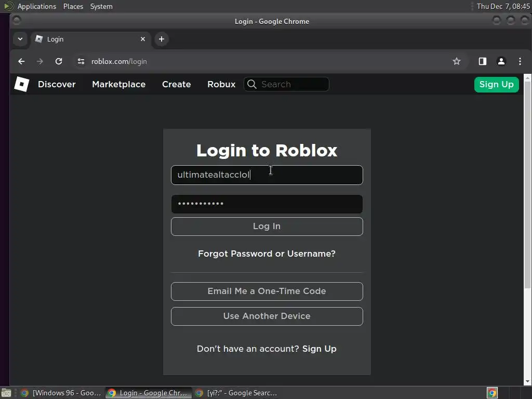Click the search magnifier icon in the Roblox navbar
Viewport: 532px width, 399px height.
point(252,84)
